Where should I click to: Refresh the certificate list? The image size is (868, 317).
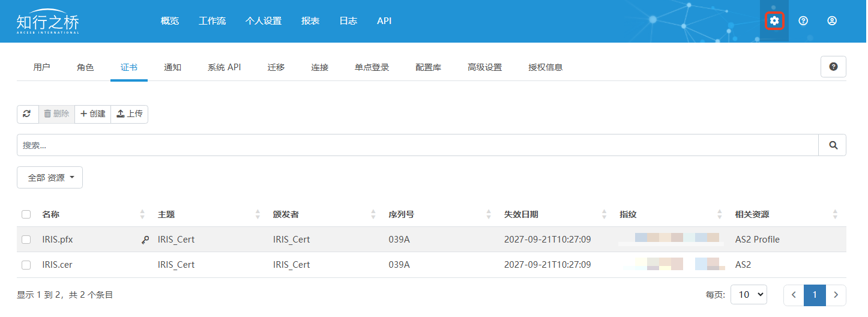(27, 114)
